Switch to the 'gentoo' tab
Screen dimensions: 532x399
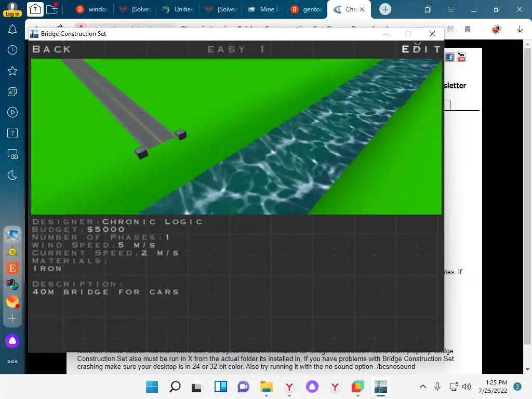[307, 9]
